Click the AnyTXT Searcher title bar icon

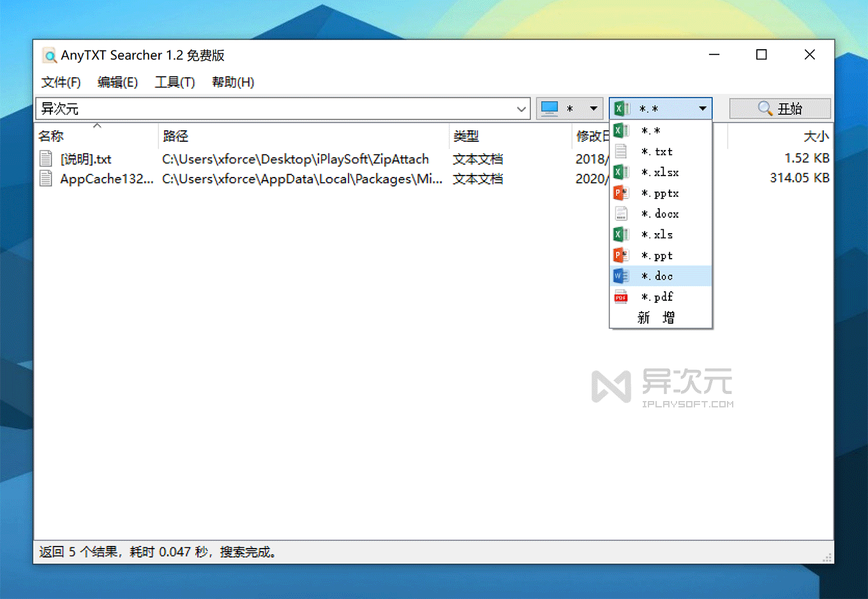(49, 56)
